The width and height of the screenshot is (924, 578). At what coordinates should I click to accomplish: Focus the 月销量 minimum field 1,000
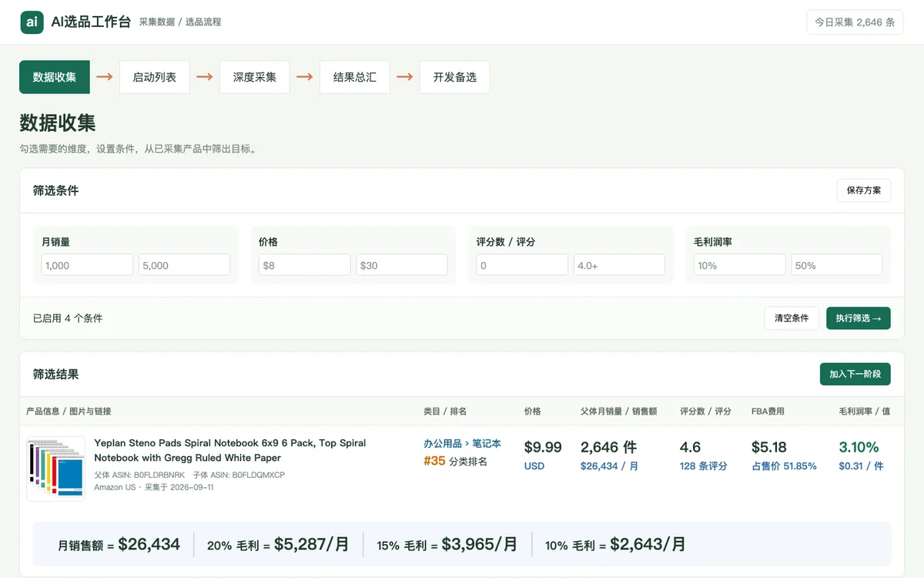click(87, 265)
